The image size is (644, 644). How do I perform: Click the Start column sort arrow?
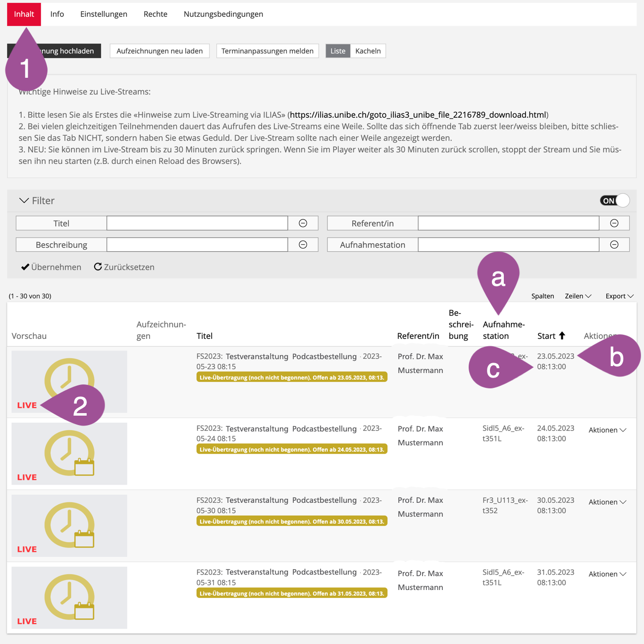pos(562,336)
